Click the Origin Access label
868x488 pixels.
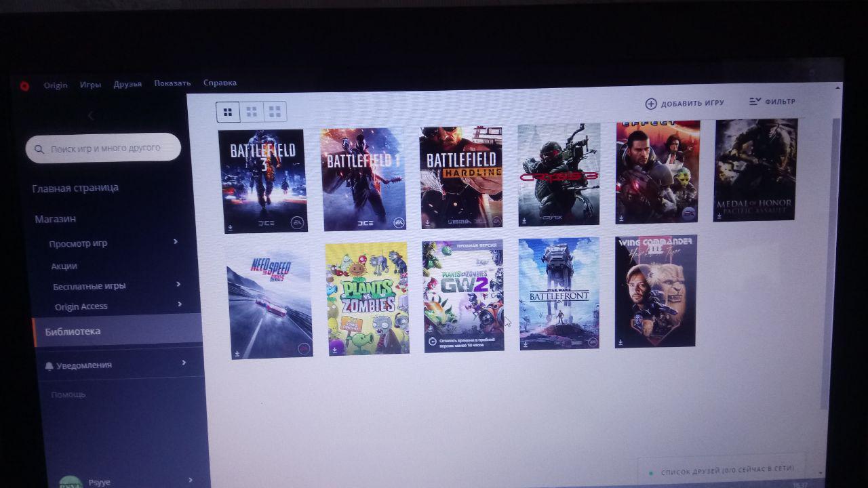coord(81,306)
